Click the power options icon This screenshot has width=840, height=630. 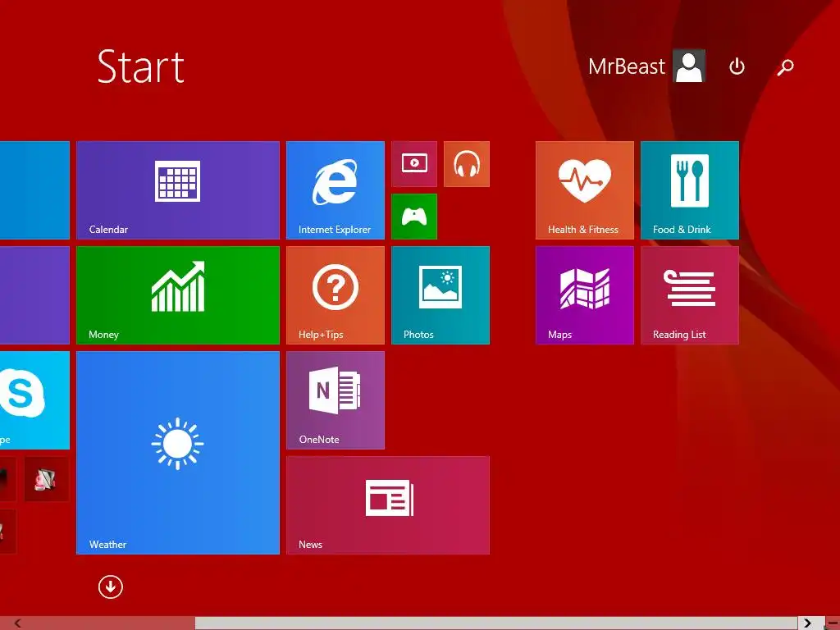(x=737, y=67)
